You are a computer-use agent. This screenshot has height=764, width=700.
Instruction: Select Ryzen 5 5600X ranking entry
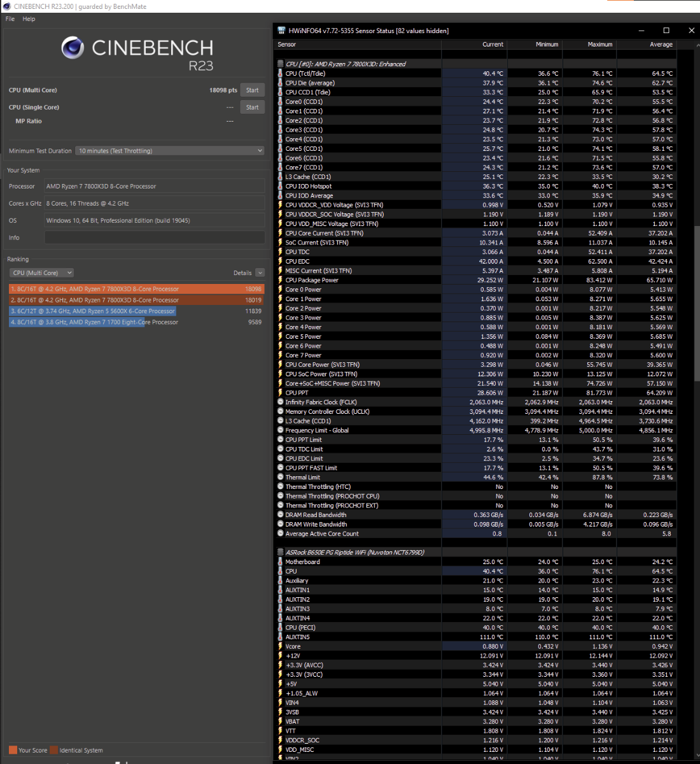click(x=136, y=311)
